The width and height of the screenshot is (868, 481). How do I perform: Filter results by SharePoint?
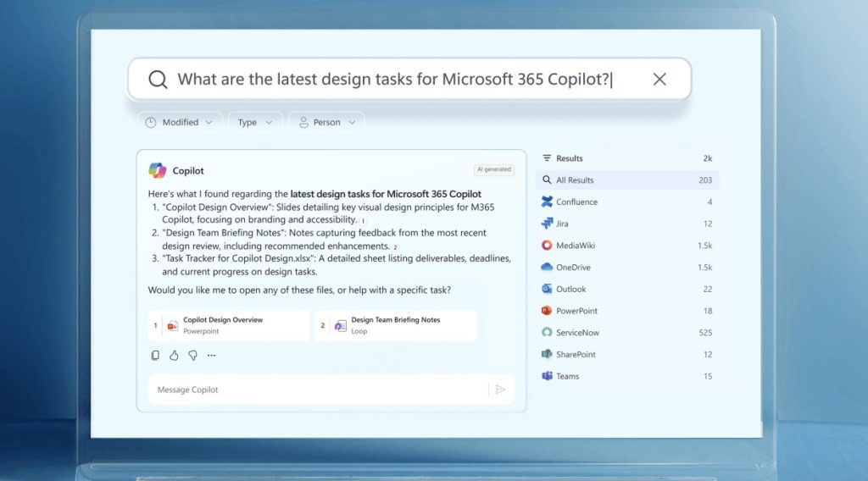(627, 354)
